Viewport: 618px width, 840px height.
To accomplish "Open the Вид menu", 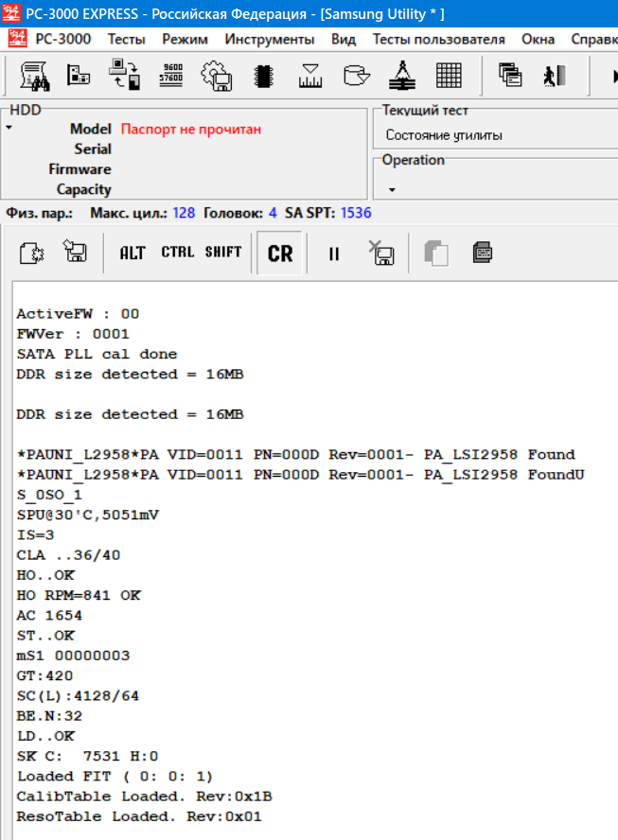I will [344, 39].
